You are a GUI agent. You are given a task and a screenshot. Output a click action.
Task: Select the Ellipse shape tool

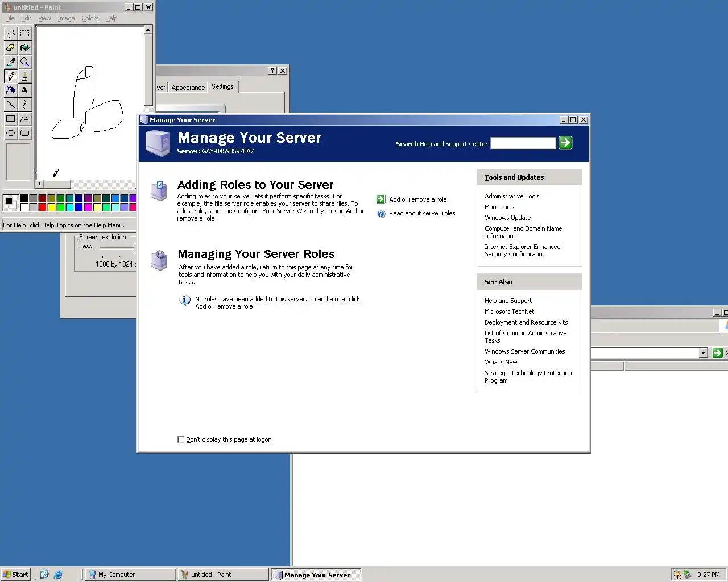[x=11, y=133]
